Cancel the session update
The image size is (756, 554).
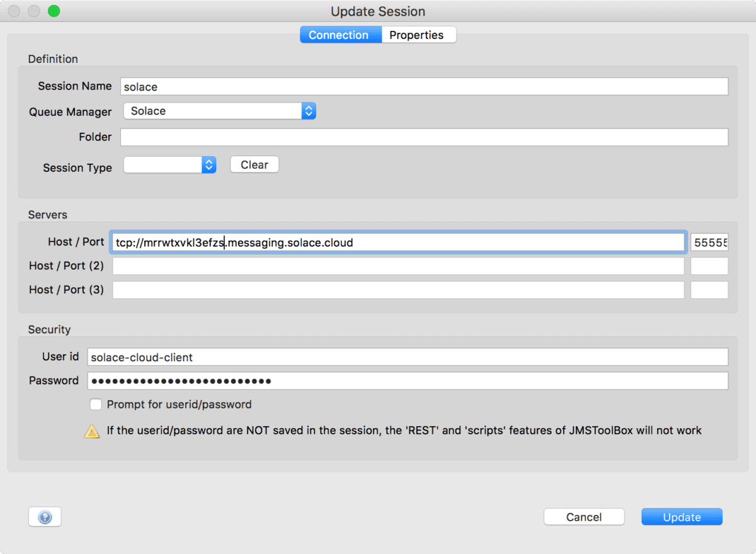tap(583, 516)
